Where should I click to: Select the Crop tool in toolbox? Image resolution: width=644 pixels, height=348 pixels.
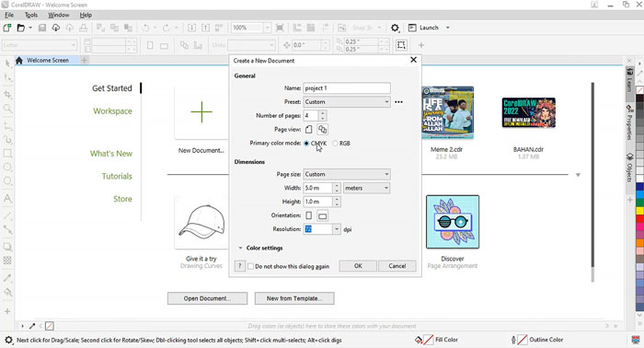coord(7,94)
